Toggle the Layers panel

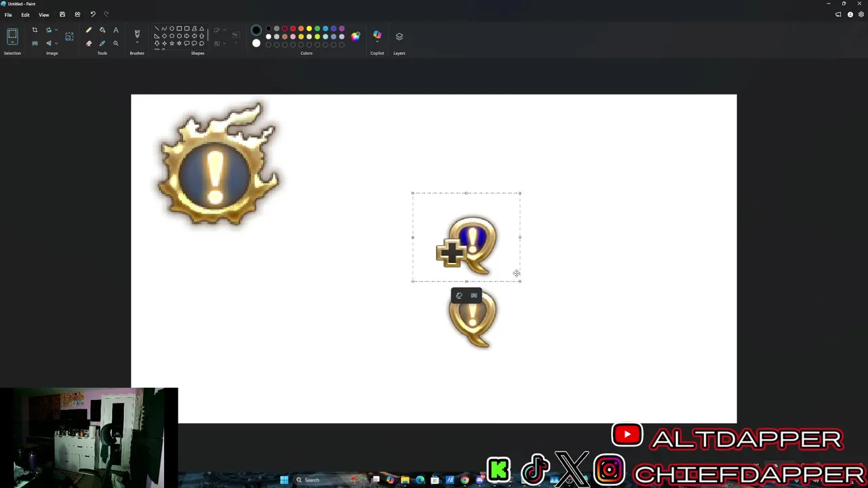pos(399,36)
